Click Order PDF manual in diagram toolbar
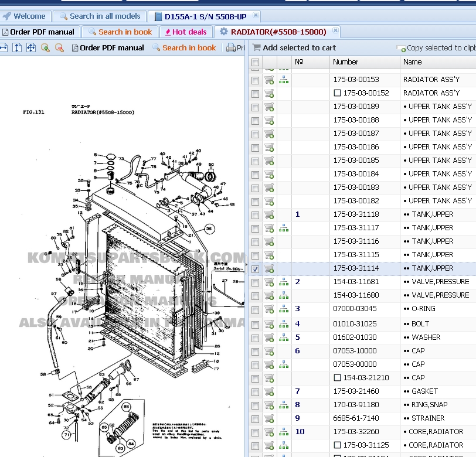Screen dimensions: 476x457 point(108,47)
